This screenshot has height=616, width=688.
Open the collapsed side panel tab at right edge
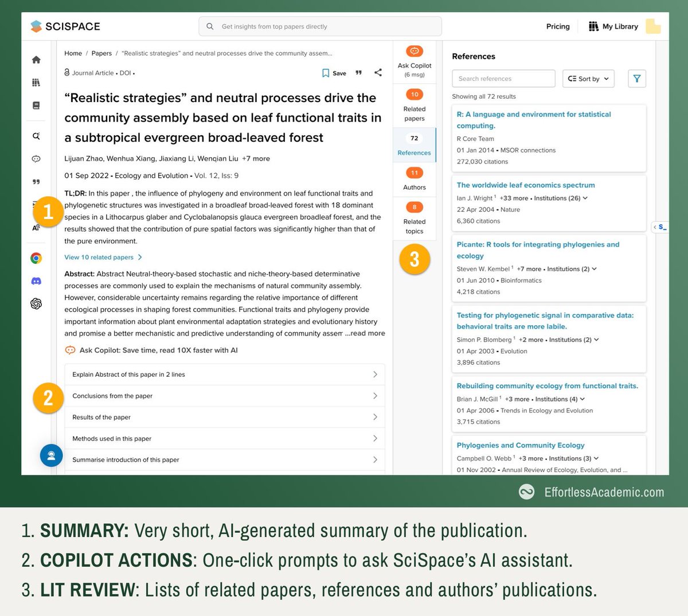click(660, 227)
